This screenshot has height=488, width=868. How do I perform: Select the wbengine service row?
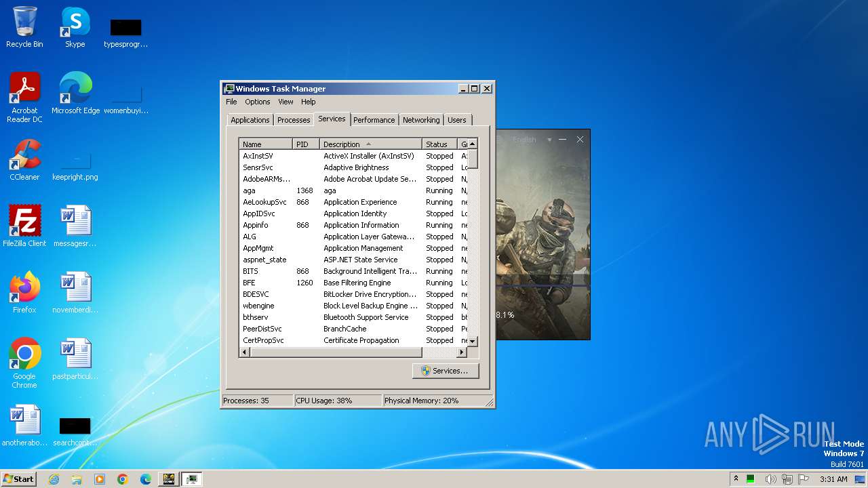point(353,306)
